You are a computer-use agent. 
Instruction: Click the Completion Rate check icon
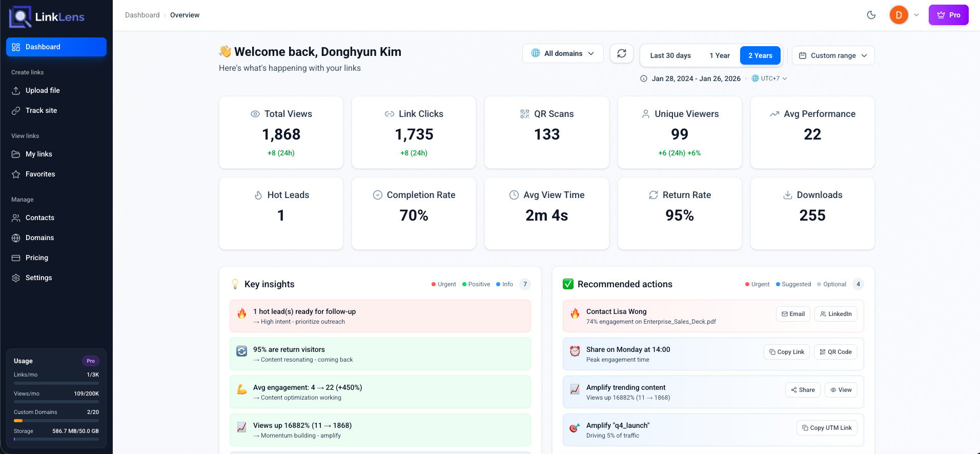point(378,195)
